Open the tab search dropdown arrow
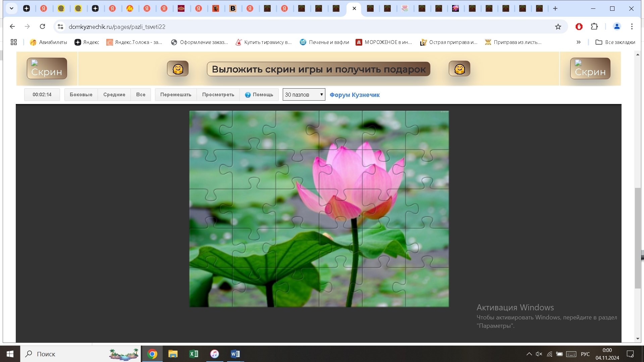Image resolution: width=644 pixels, height=362 pixels. click(x=11, y=8)
